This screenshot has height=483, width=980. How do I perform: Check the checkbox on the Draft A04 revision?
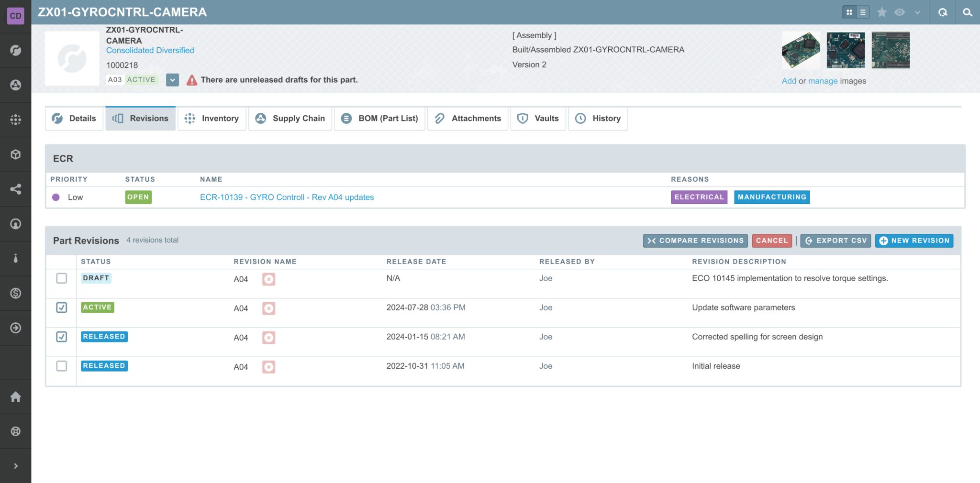[x=61, y=278]
